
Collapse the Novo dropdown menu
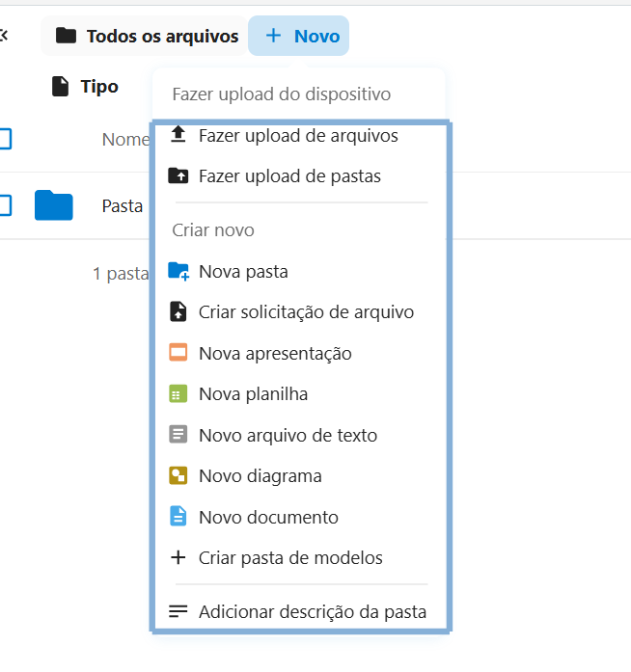pos(298,36)
